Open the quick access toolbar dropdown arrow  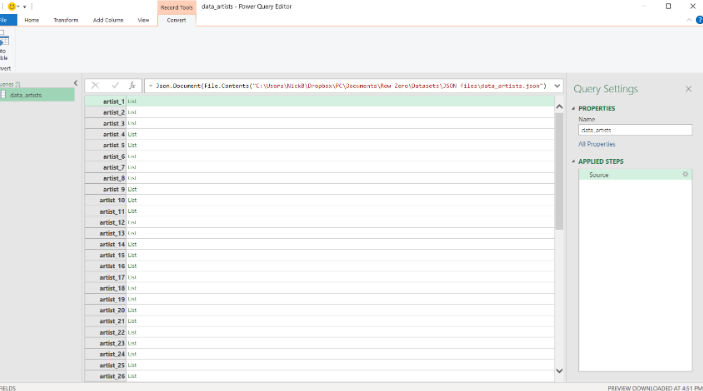coord(25,7)
